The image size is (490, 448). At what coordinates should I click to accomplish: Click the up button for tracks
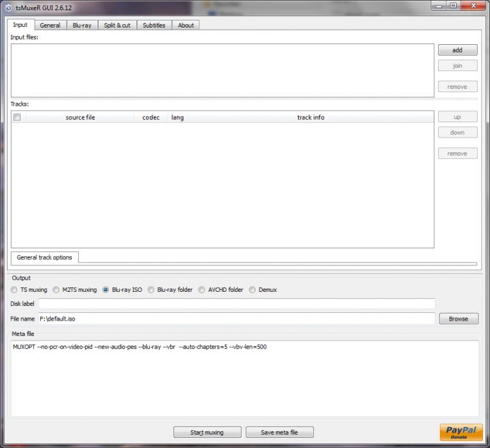[x=457, y=116]
